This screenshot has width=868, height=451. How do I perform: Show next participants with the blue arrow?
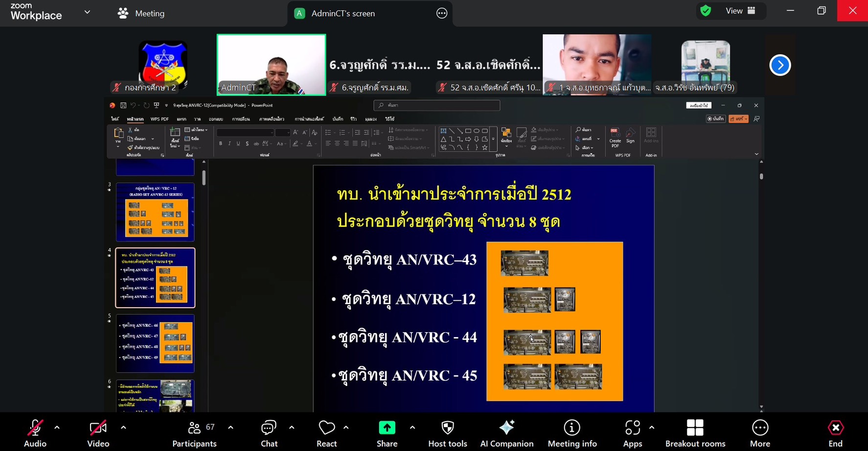780,65
